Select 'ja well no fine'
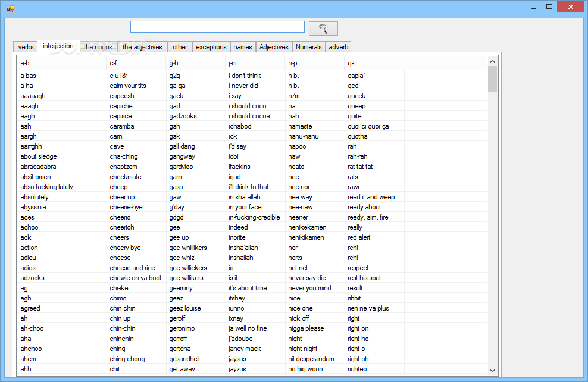Viewport: 588px width, 382px height. tap(248, 328)
